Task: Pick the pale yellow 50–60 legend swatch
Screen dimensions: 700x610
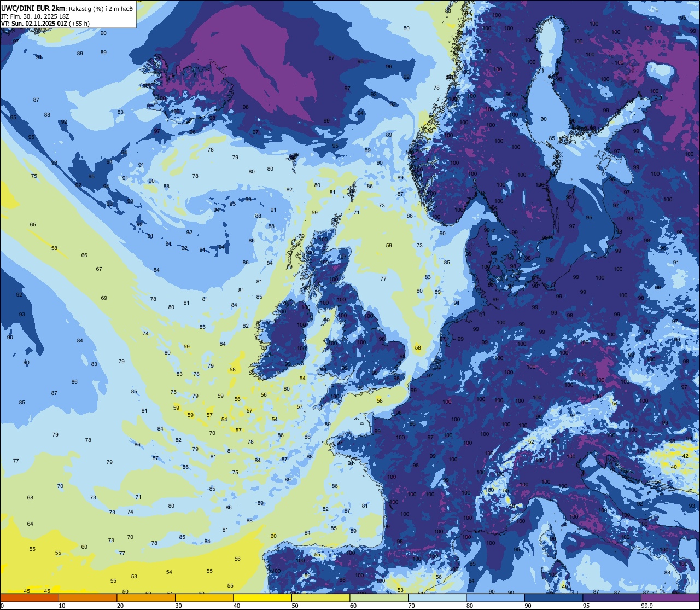Action: [320, 597]
